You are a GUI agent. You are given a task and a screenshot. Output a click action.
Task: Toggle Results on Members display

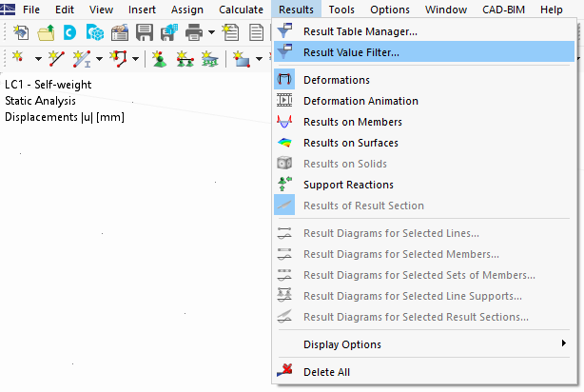[x=352, y=122]
